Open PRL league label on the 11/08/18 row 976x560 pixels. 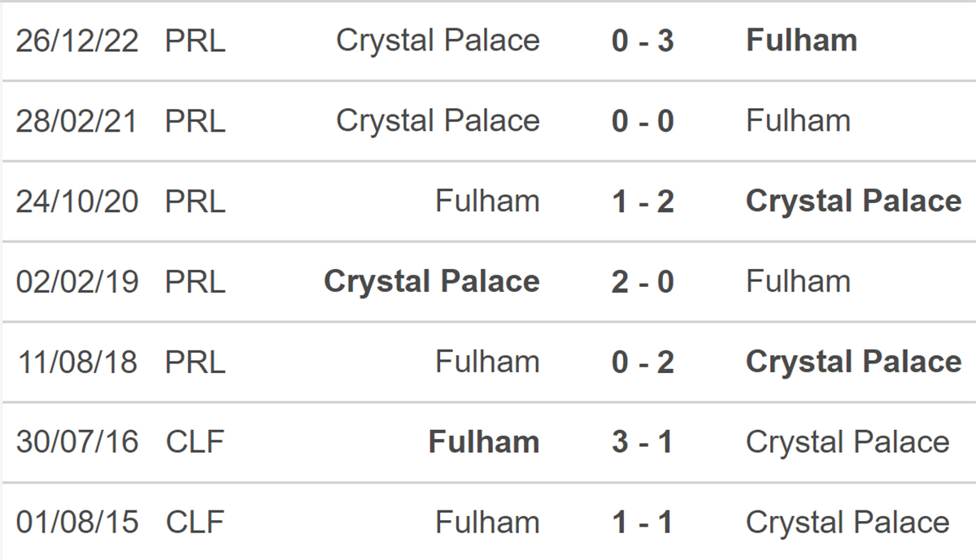click(195, 362)
